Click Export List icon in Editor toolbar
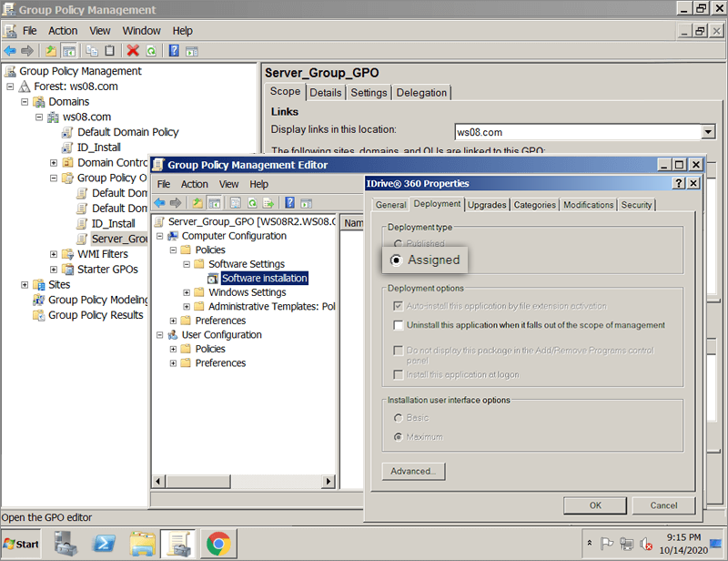Viewport: 728px width, 561px height. coord(268,203)
